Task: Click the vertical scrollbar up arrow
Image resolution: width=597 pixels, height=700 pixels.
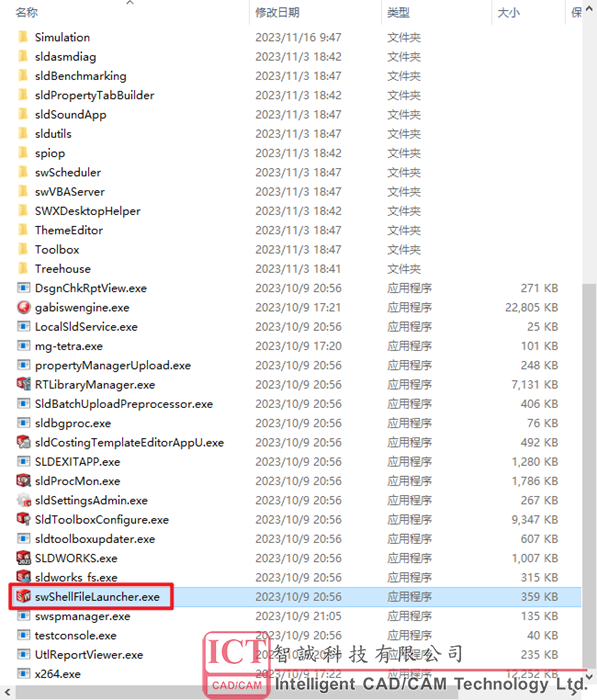Action: 589,8
